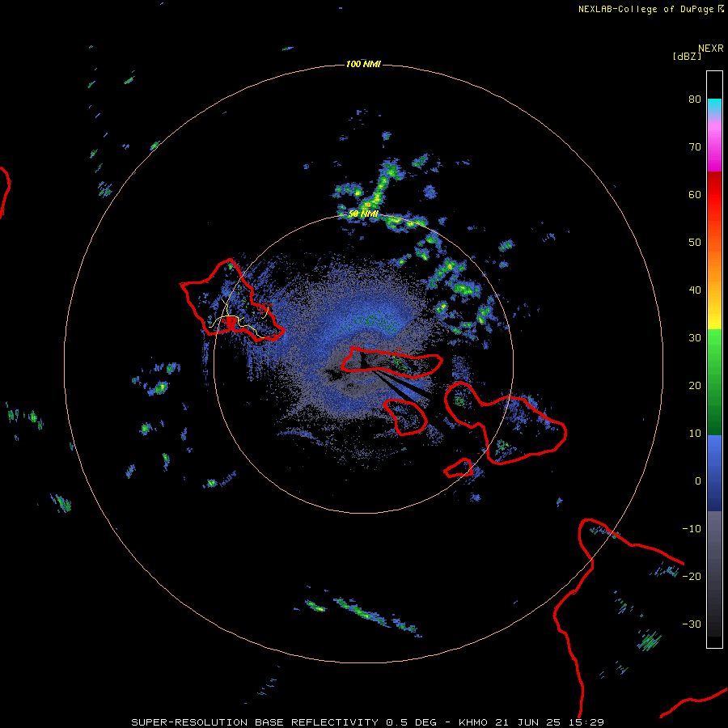Click the 10 value on the dBZ scale
Viewport: 728px width, 728px height.
pos(695,434)
